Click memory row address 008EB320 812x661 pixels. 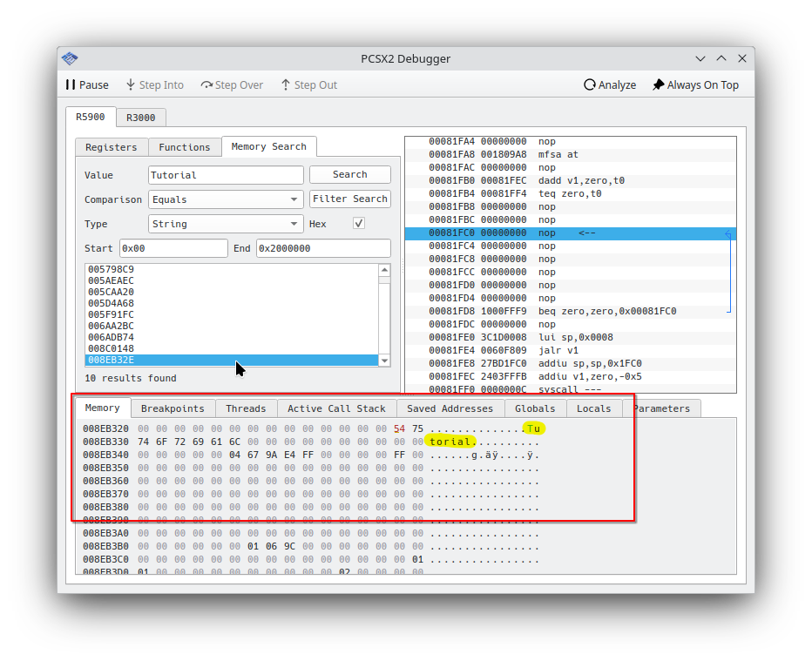pyautogui.click(x=105, y=428)
